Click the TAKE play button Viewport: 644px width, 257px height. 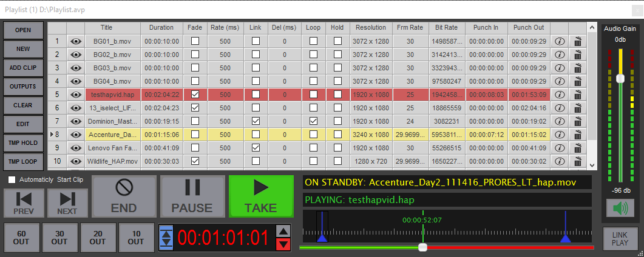pos(260,196)
